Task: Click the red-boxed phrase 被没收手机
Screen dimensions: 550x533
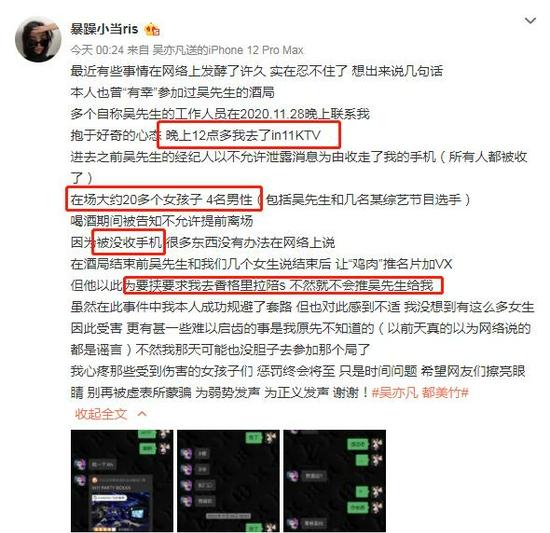Action: click(129, 242)
